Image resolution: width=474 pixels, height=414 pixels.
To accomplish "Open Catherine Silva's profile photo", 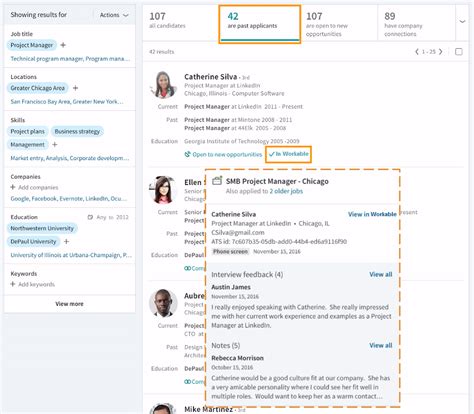I will coord(163,85).
